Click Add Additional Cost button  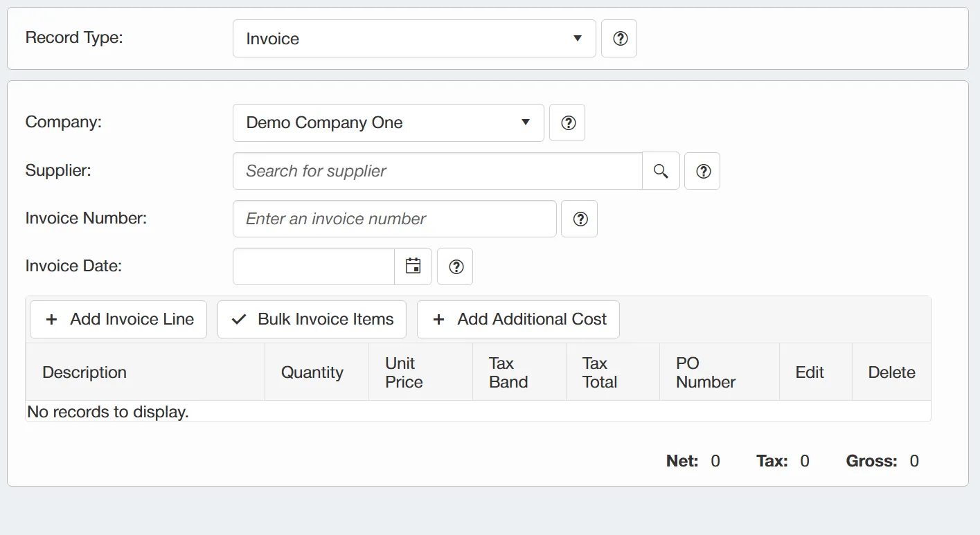[518, 319]
